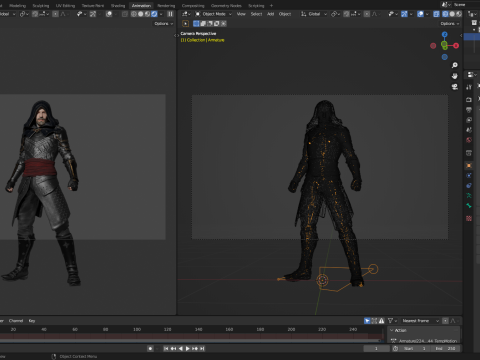
Task: Open Object properties tab (orange square)
Action: pyautogui.click(x=469, y=165)
